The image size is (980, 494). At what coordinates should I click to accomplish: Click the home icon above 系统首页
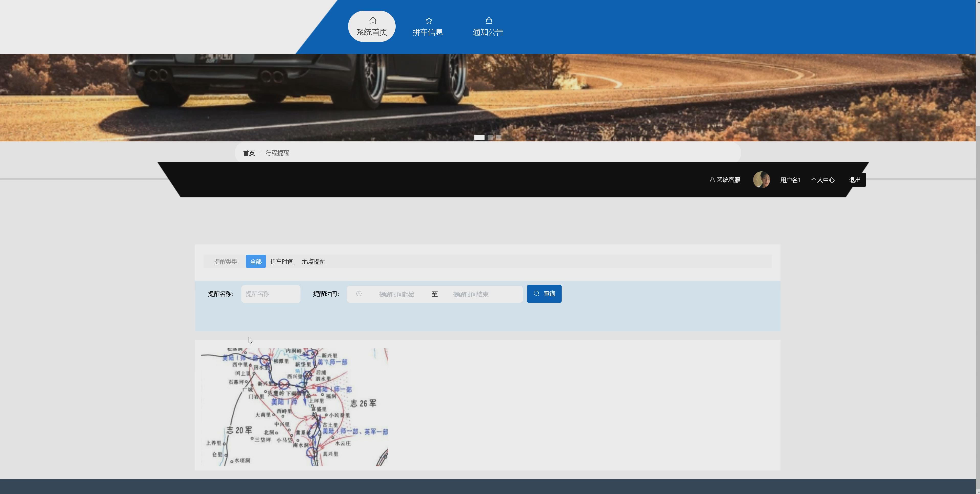(x=372, y=20)
